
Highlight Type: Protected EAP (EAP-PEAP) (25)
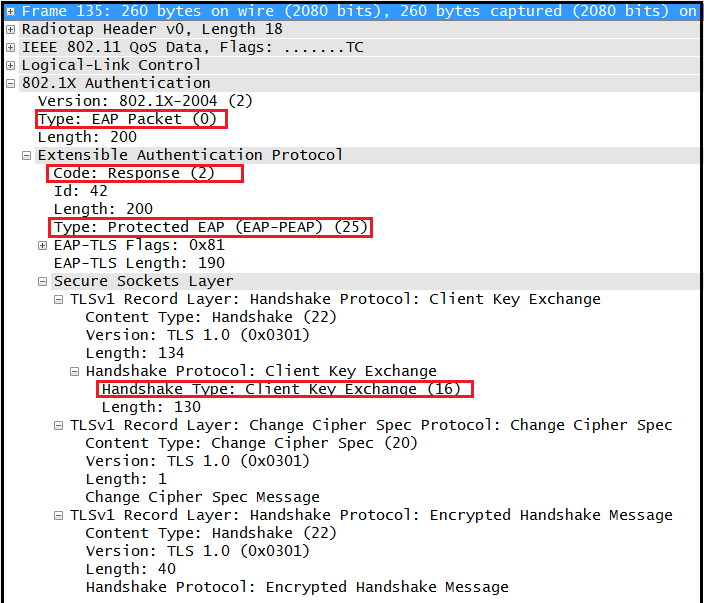click(211, 227)
